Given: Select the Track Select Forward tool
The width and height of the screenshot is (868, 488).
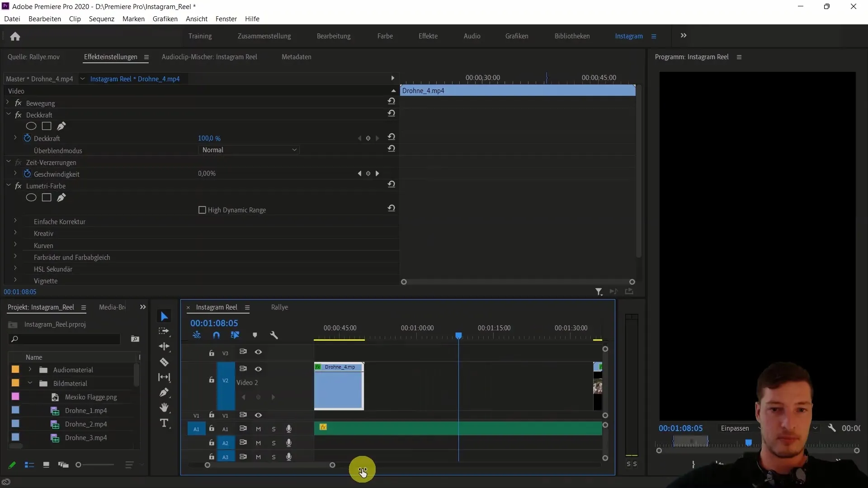Looking at the screenshot, I should [164, 332].
